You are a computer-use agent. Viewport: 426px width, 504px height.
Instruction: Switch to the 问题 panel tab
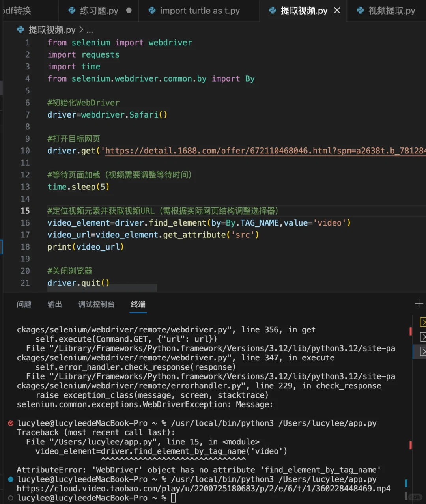coord(24,304)
